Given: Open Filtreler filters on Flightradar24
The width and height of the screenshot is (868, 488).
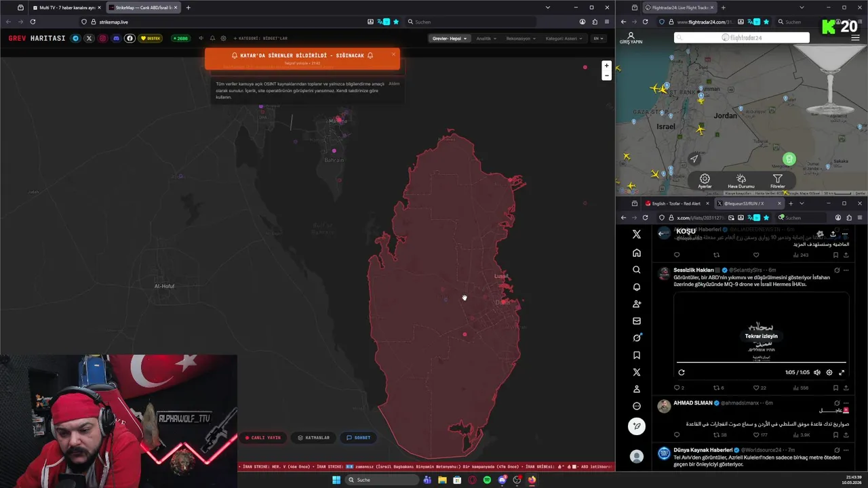Looking at the screenshot, I should point(778,182).
